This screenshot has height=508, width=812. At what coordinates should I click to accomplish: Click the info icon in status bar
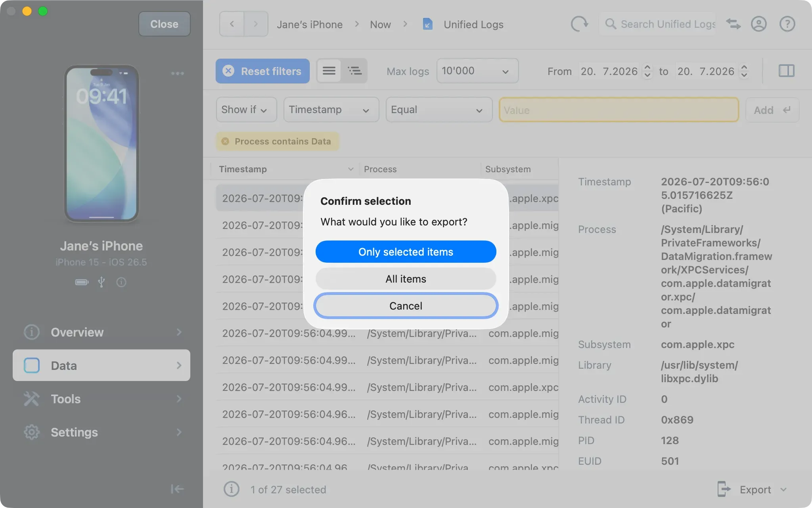pyautogui.click(x=232, y=489)
